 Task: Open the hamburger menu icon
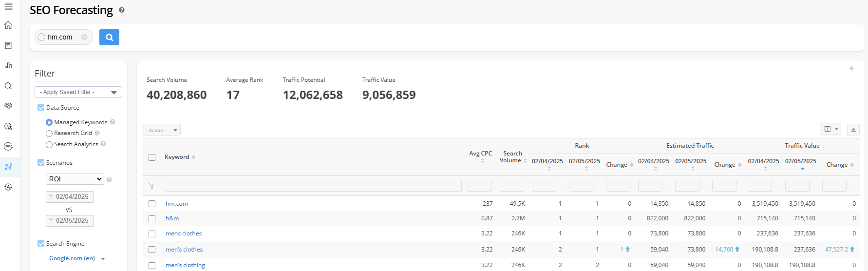tap(8, 7)
